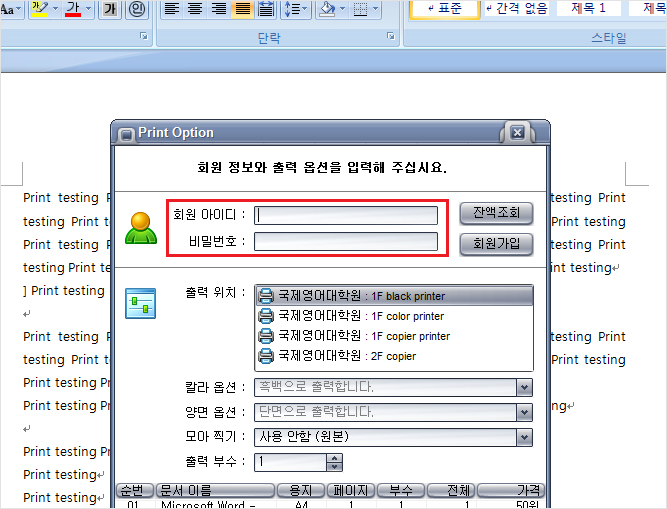The image size is (667, 509).
Task: Open font group dialog launcher
Action: (x=144, y=37)
